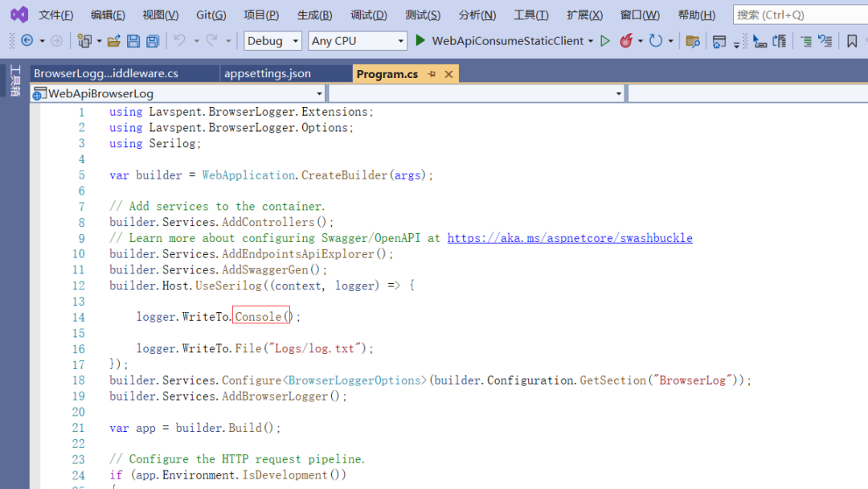
Task: Click the Visual Studio logo icon
Action: click(x=18, y=14)
